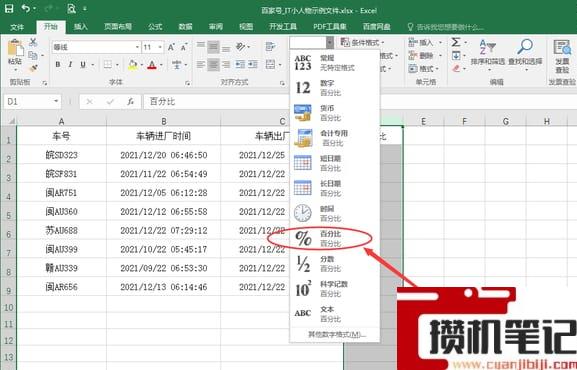The height and width of the screenshot is (370, 577).
Task: Apply the red font color A swatch
Action: (152, 65)
